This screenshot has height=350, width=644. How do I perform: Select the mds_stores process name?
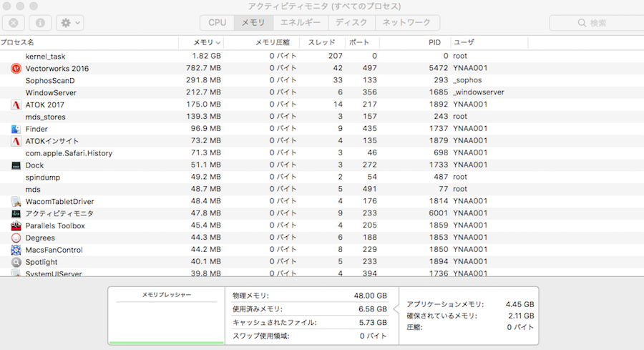tap(46, 117)
